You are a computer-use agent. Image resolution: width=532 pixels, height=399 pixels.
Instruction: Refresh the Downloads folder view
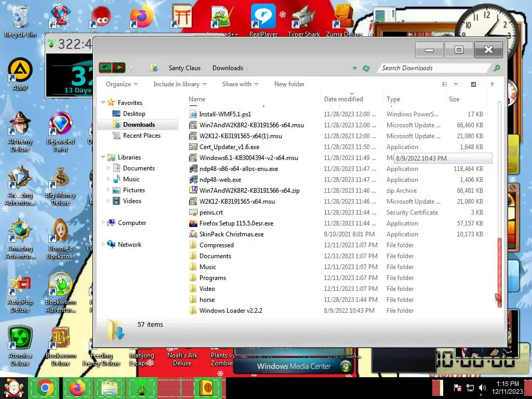coord(366,68)
